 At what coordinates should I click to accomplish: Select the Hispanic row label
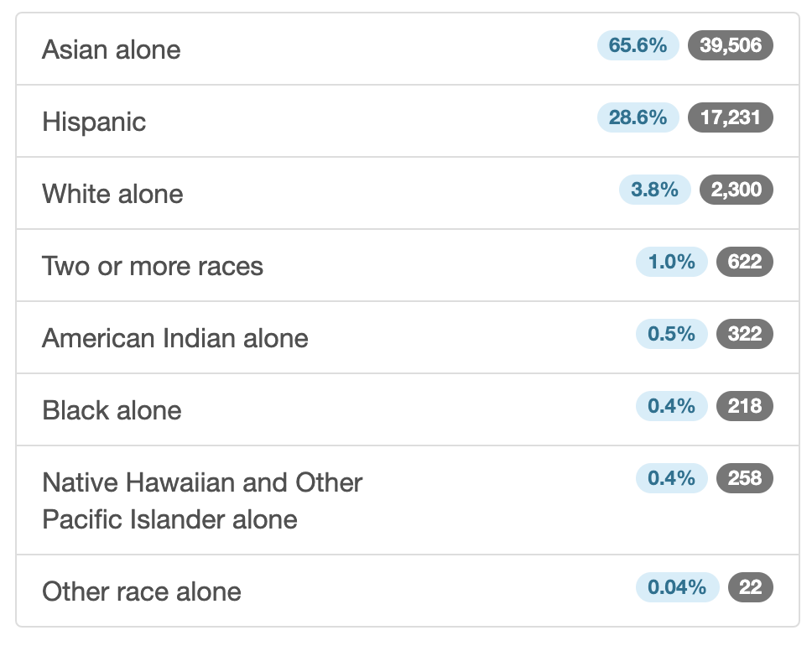tap(94, 122)
